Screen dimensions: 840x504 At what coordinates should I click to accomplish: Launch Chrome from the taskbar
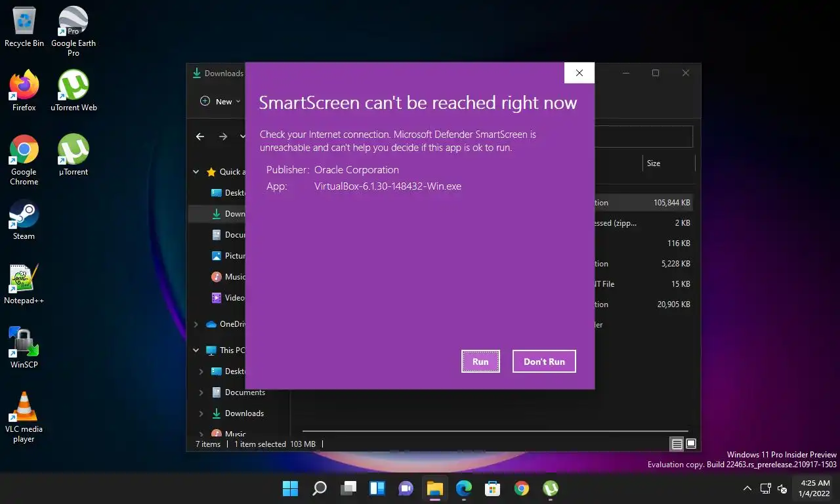pos(522,488)
